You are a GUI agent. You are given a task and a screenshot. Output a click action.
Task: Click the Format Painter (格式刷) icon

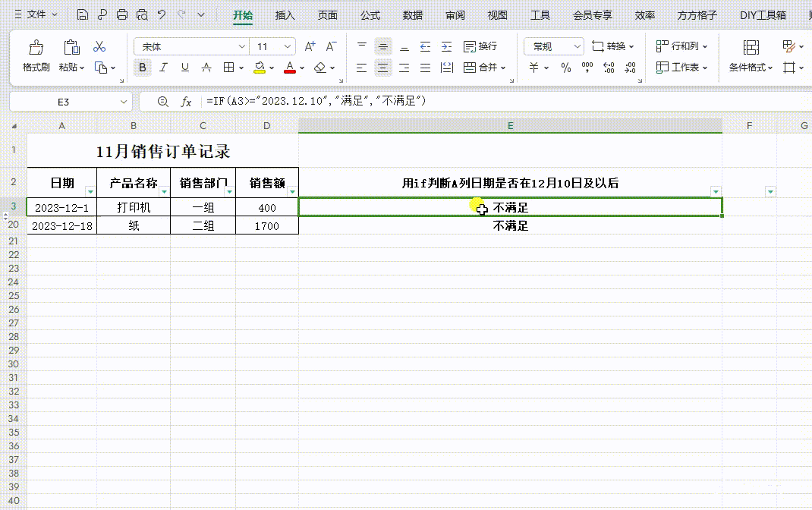point(36,48)
